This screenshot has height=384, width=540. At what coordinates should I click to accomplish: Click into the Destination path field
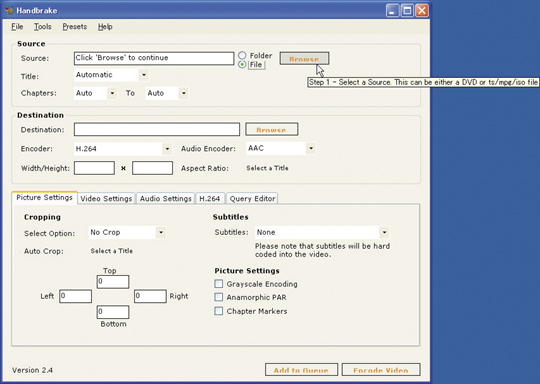pos(157,129)
